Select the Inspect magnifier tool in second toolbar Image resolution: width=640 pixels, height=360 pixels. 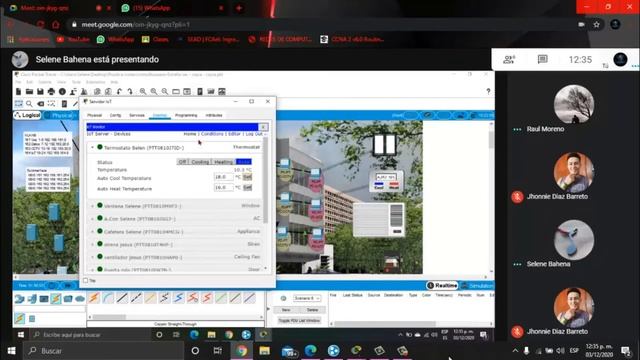pos(29,104)
